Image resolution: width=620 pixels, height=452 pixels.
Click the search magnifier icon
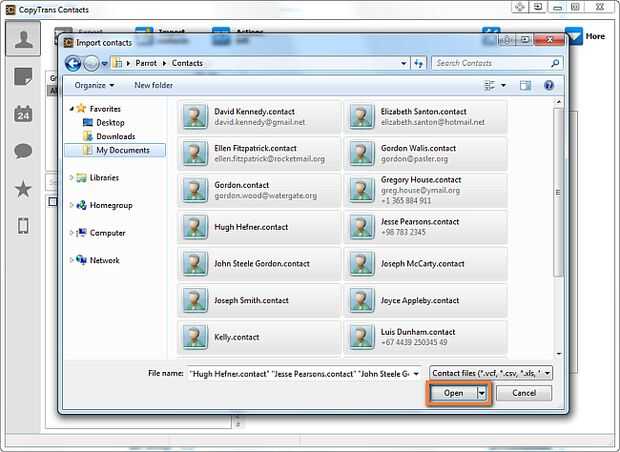coord(555,63)
